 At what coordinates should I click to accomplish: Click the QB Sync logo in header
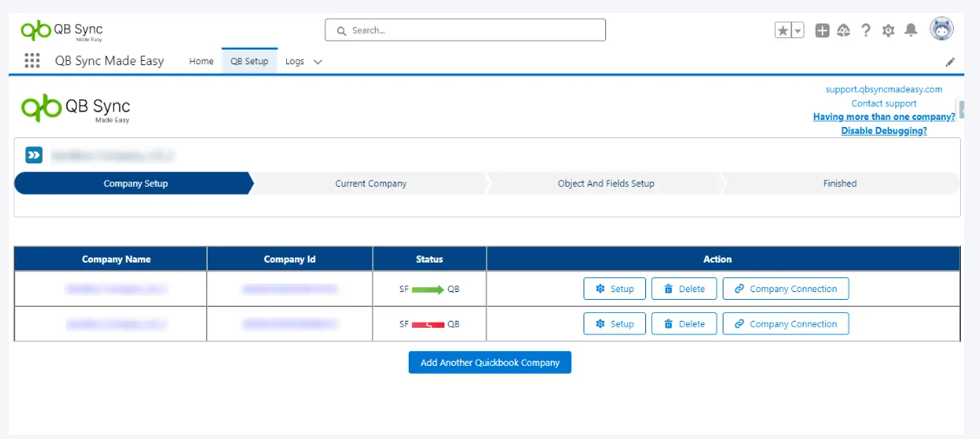coord(61,30)
